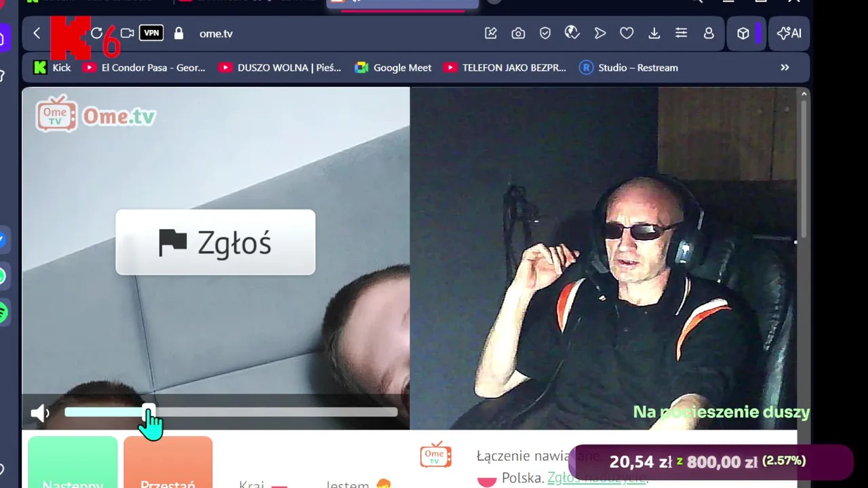
Task: Click the volume slider handle
Action: point(149,412)
